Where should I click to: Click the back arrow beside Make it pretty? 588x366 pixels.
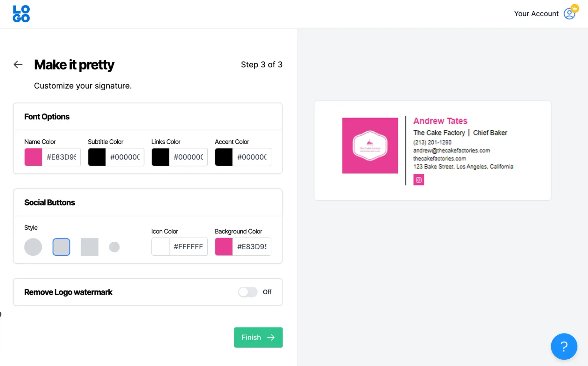[18, 64]
